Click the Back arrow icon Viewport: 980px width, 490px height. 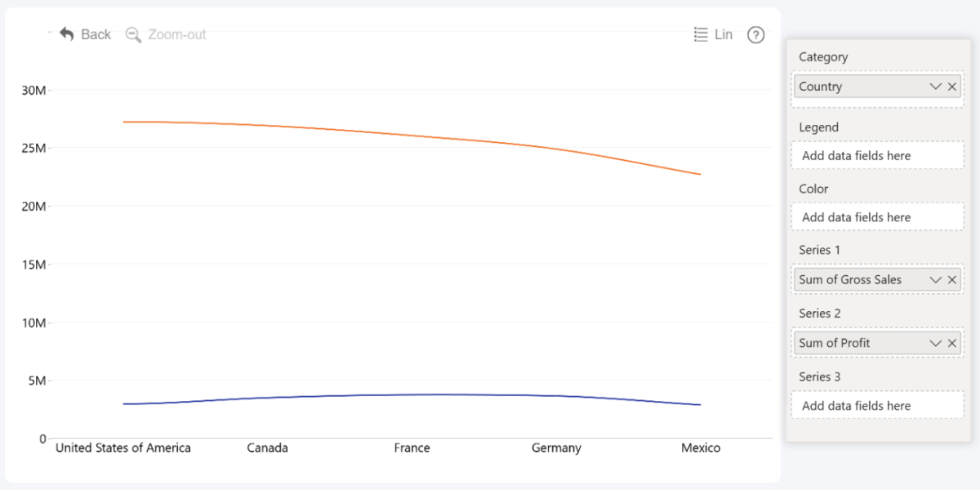(67, 34)
